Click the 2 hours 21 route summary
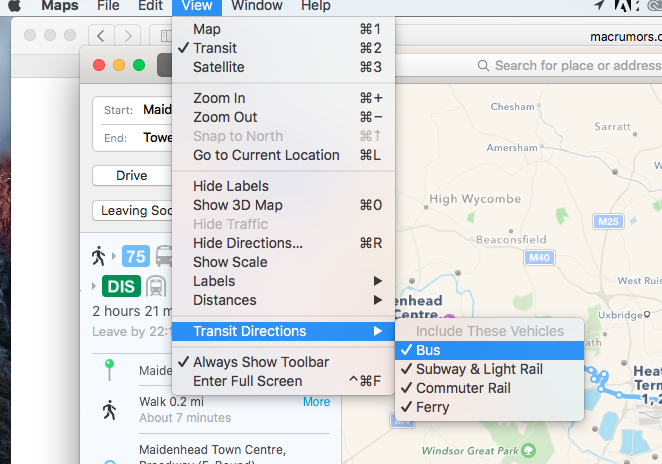Screen dimensions: 662x464 pyautogui.click(x=132, y=311)
